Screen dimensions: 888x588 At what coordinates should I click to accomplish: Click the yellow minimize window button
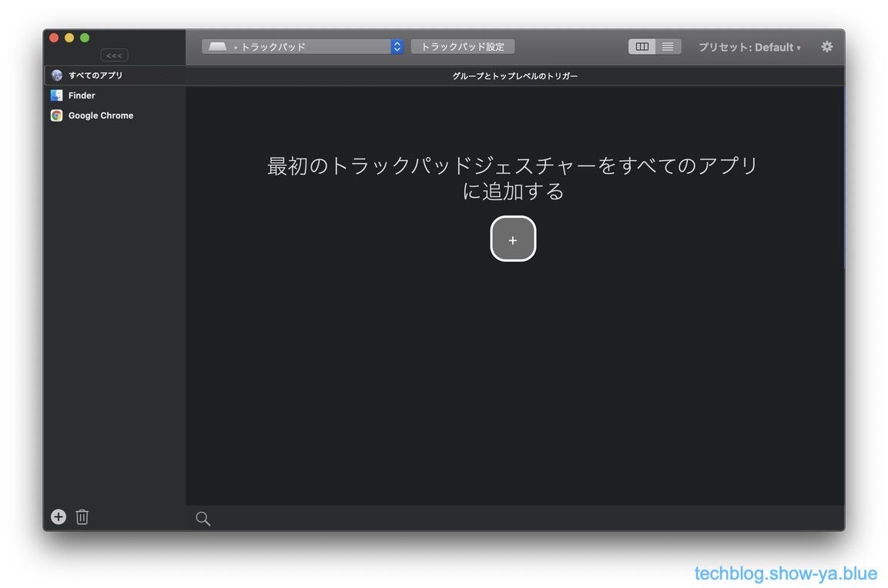point(69,38)
